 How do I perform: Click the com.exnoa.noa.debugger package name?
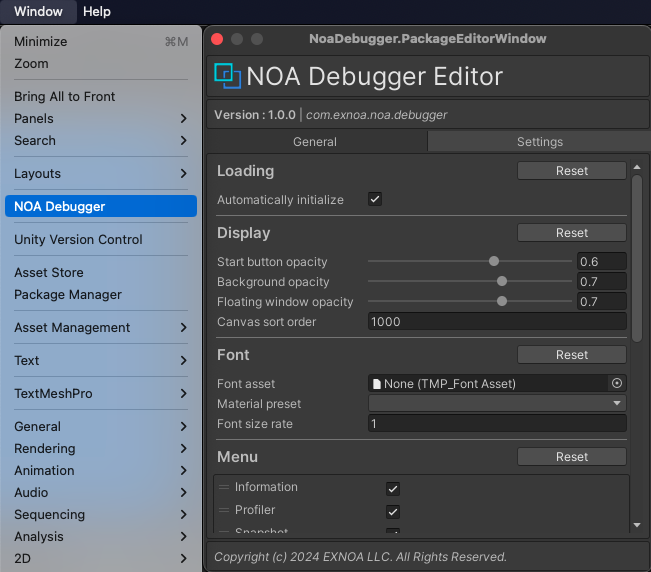pos(376,115)
